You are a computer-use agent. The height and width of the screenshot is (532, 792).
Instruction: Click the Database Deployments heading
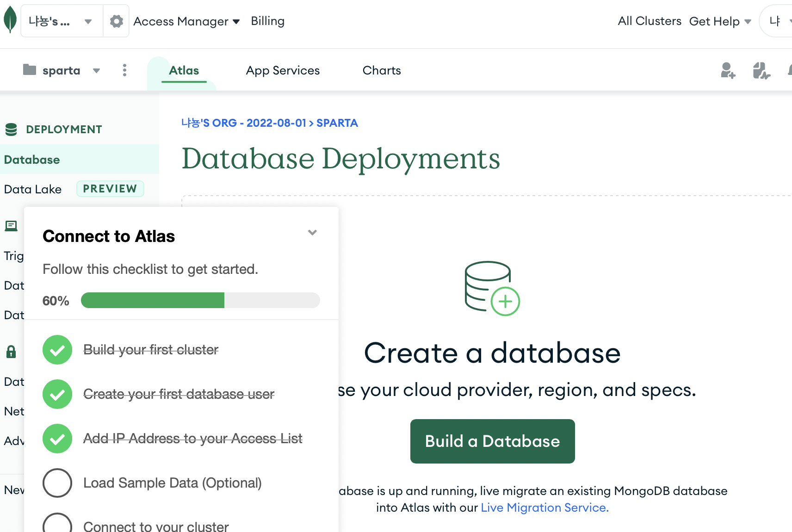click(341, 159)
